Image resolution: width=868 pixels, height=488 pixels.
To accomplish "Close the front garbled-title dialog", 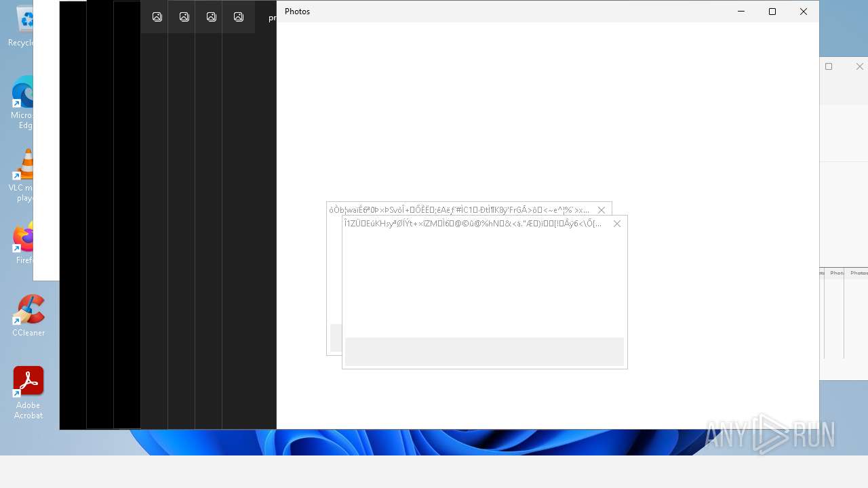I will [x=617, y=224].
